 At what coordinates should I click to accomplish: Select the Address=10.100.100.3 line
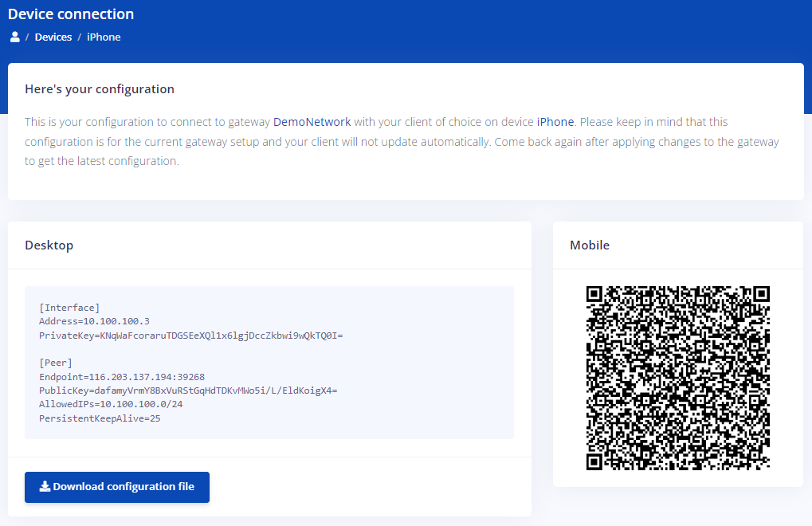tap(94, 321)
